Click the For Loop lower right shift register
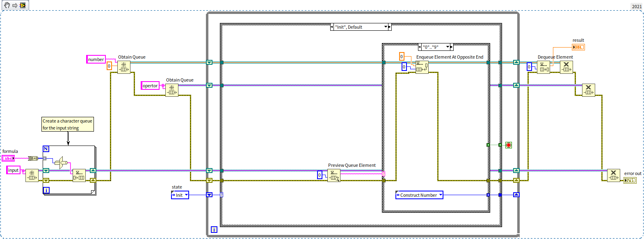The height and width of the screenshot is (239, 644). point(93,180)
